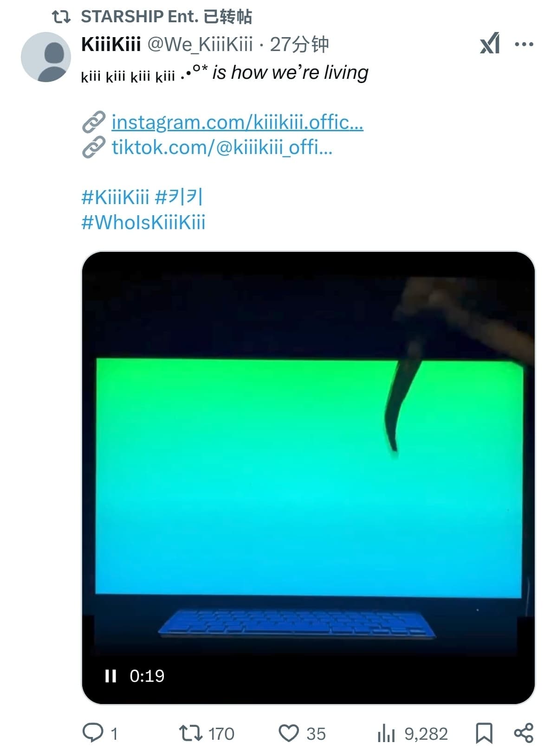Screen dimensions: 557x756
Task: Open the Grok xI icon
Action: 490,44
